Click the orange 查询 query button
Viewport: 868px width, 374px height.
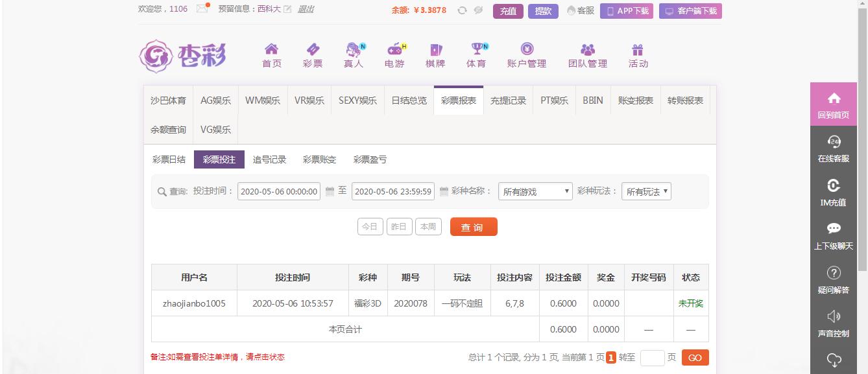point(474,226)
